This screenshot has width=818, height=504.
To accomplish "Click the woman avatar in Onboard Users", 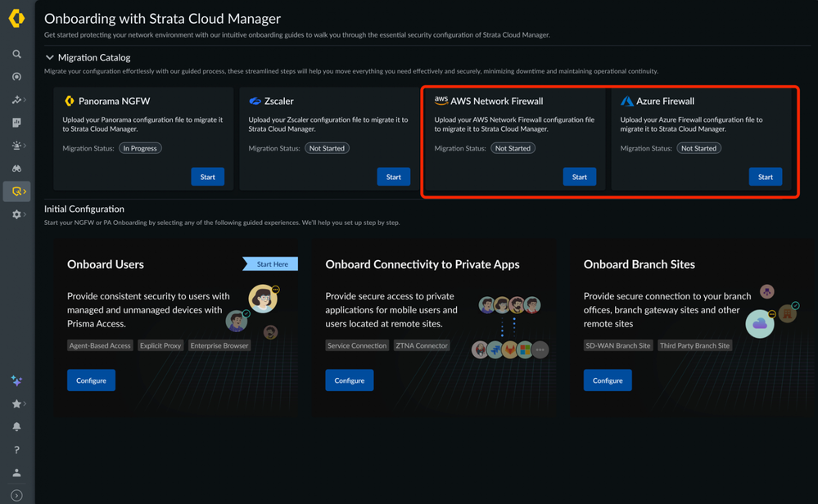I will pyautogui.click(x=262, y=299).
